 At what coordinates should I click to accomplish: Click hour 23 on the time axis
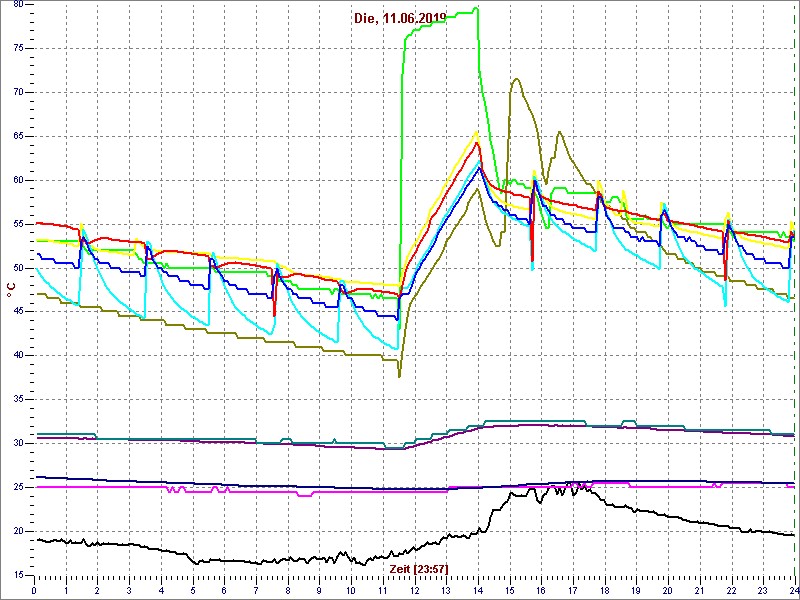(x=763, y=591)
